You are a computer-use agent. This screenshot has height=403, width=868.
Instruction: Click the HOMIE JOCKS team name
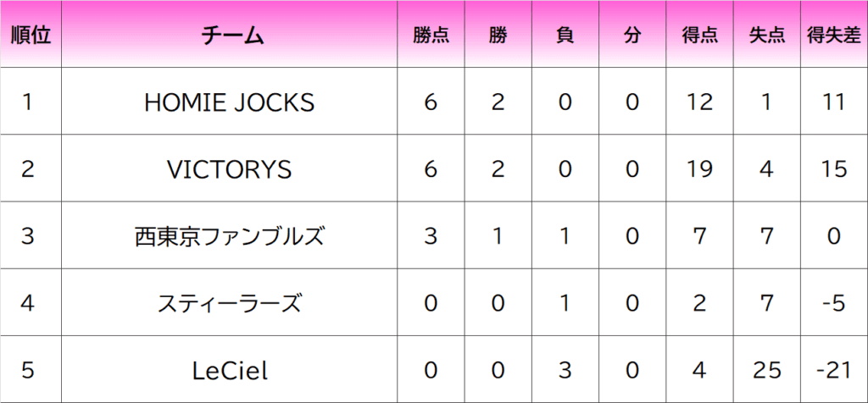tap(229, 102)
